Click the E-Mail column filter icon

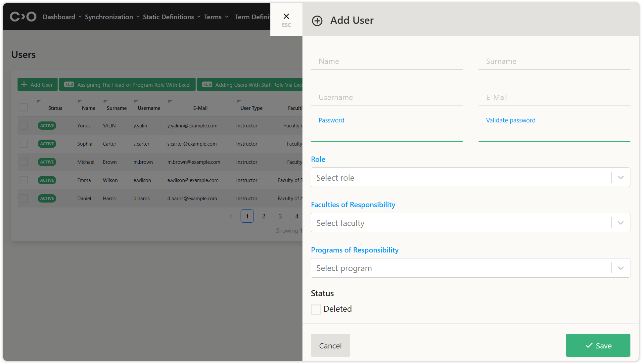click(170, 102)
